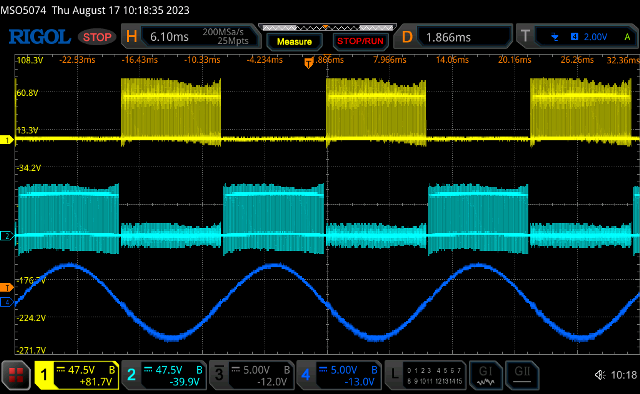Toggle channel 2 cyan 47.5V box
This screenshot has width=640, height=394.
coord(164,375)
